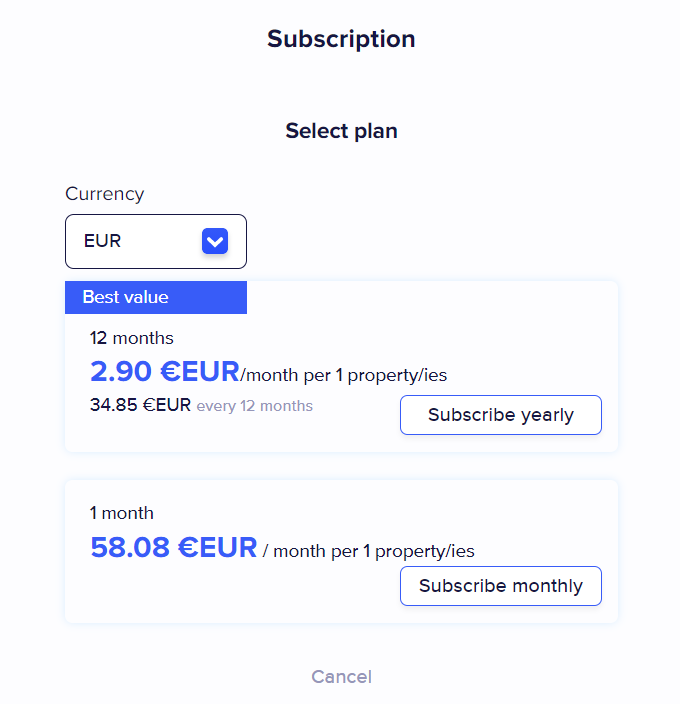Screen dimensions: 680x704
Task: Click the 34.85 €EUR annual total
Action: tap(140, 406)
